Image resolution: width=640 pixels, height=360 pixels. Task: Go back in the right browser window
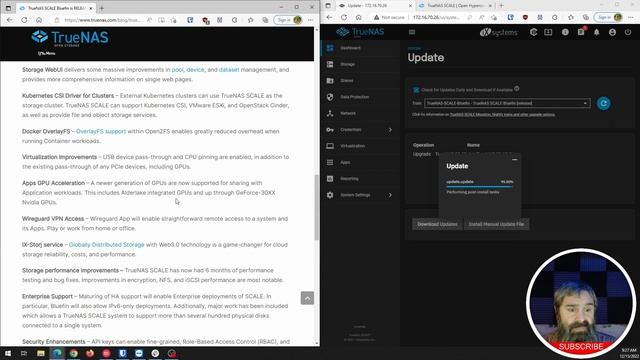pyautogui.click(x=329, y=18)
